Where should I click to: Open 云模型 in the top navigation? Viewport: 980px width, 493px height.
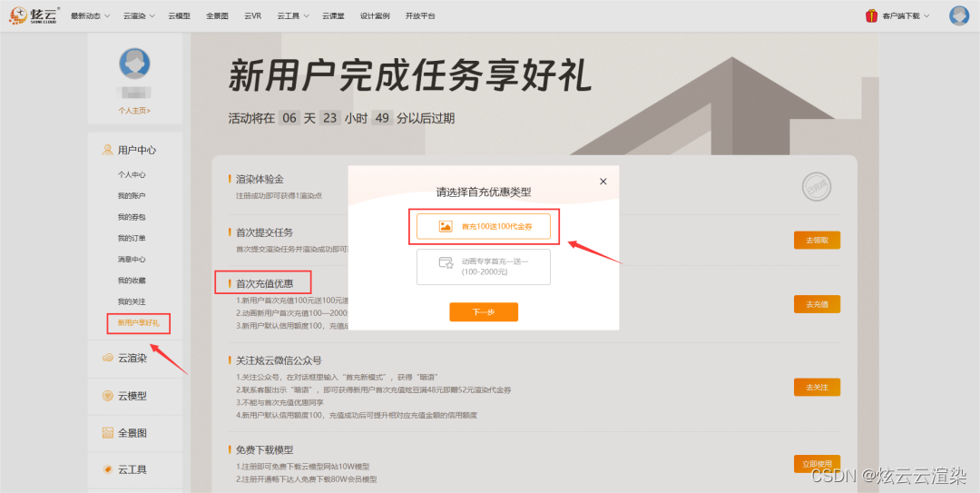point(179,15)
